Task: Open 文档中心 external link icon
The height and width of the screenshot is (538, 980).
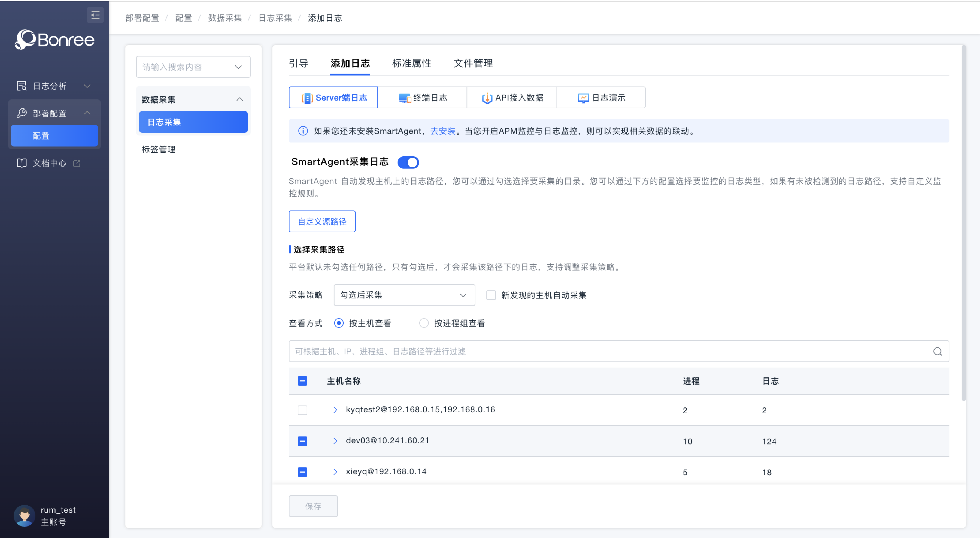Action: click(x=77, y=163)
